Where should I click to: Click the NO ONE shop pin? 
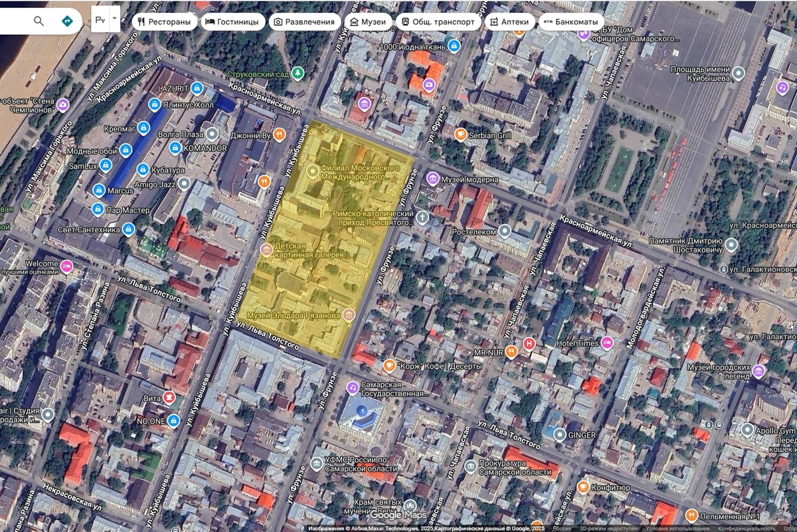tap(173, 420)
